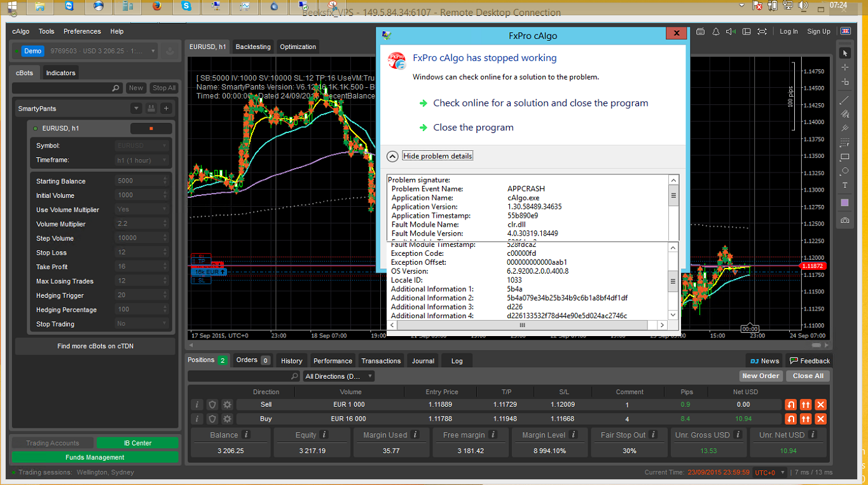Add an instance to SmartyPants

pos(166,109)
